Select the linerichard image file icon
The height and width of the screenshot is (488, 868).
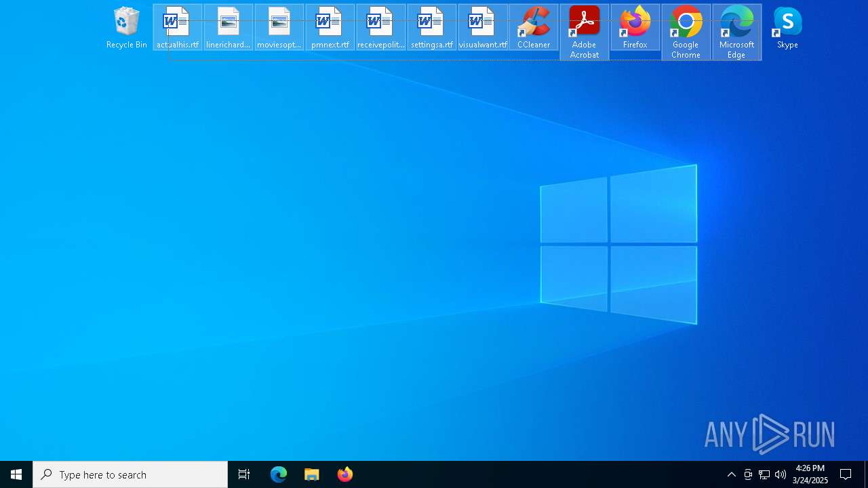click(x=229, y=28)
